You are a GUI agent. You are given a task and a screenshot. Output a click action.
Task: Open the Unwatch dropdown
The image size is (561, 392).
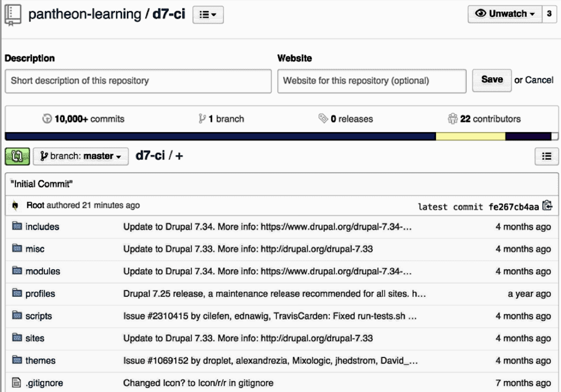(504, 13)
